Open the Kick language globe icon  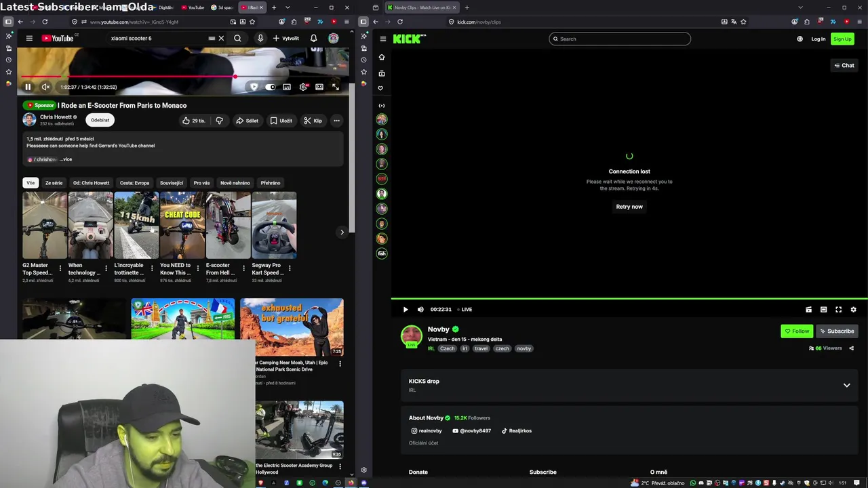coord(800,39)
